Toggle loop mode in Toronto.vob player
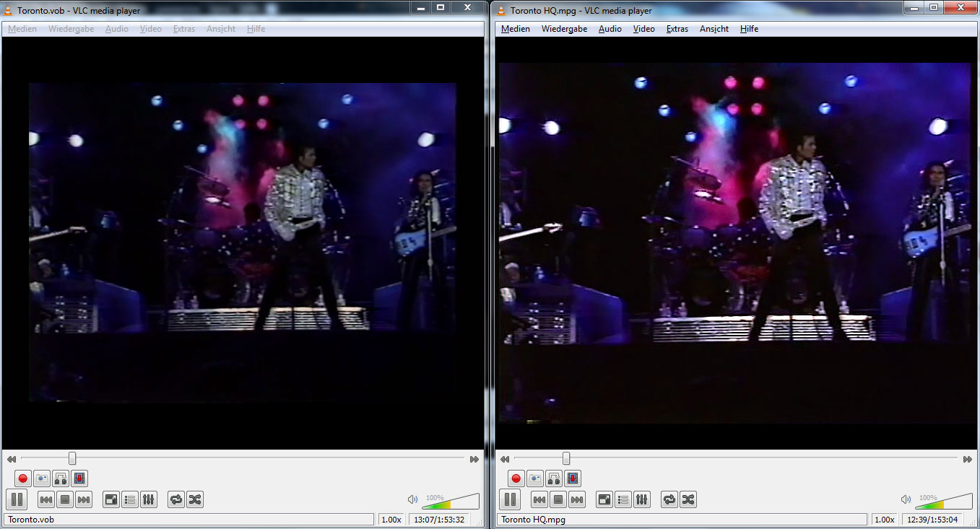Image resolution: width=980 pixels, height=529 pixels. 175,499
